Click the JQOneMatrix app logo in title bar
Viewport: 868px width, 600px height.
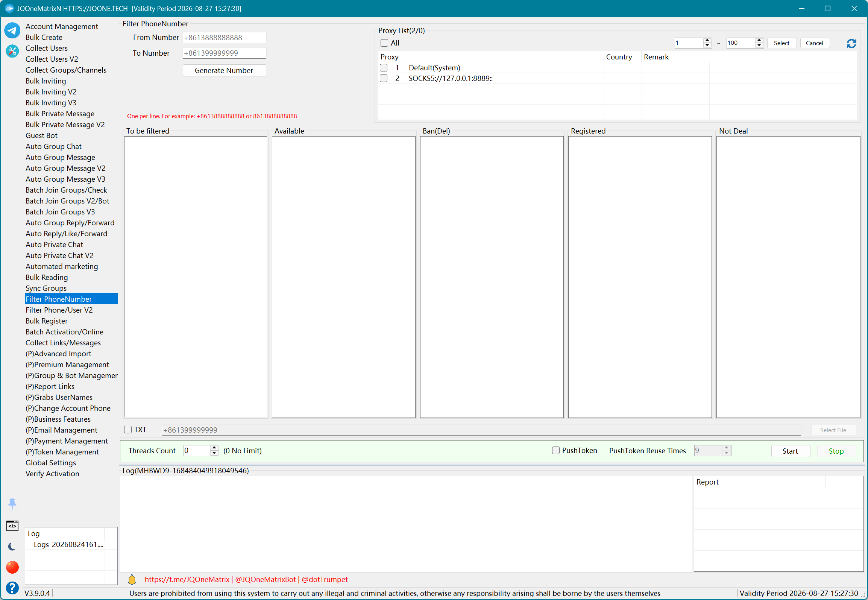[x=9, y=8]
